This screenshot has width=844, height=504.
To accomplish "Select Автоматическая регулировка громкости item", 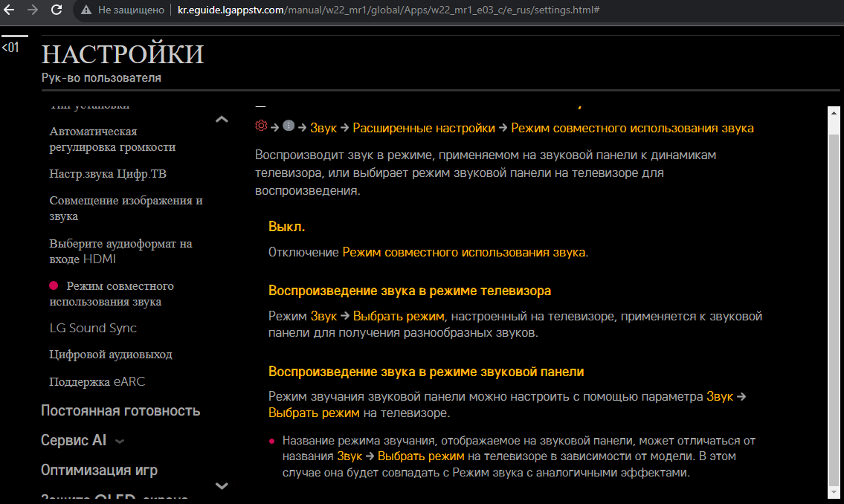I will (x=112, y=139).
